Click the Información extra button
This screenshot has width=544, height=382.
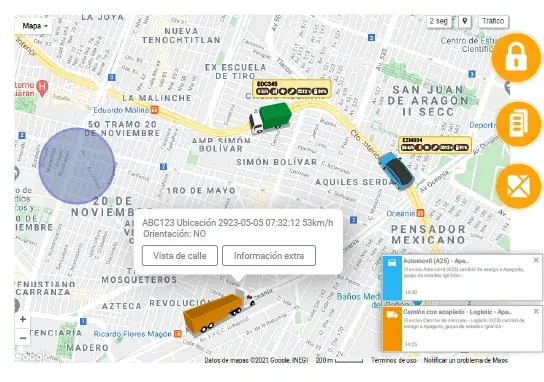click(x=269, y=256)
